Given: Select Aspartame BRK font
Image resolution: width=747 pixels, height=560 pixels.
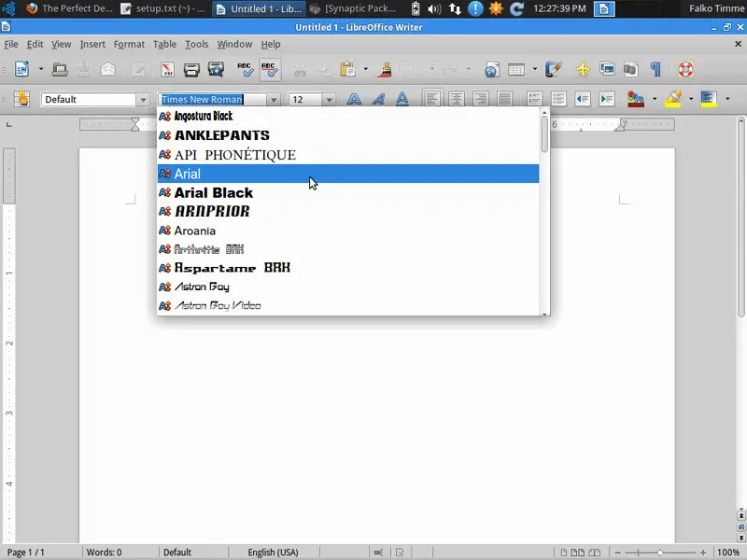Looking at the screenshot, I should click(x=348, y=268).
